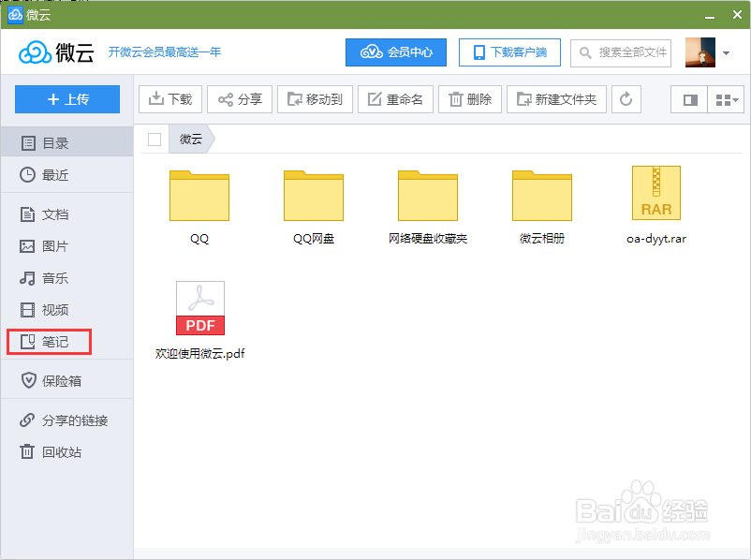Open the 开微云会员最高送一年 promotion link
The width and height of the screenshot is (751, 560).
coord(164,52)
